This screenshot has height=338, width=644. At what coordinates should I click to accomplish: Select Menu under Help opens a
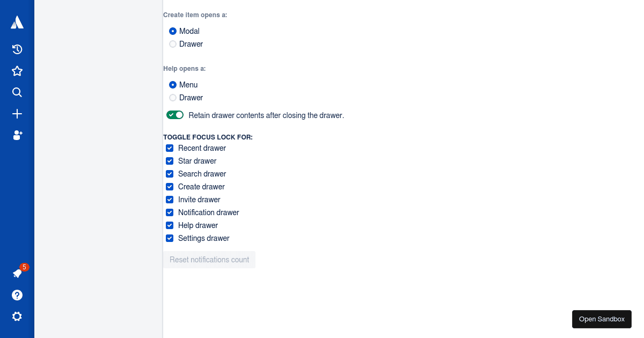click(173, 85)
